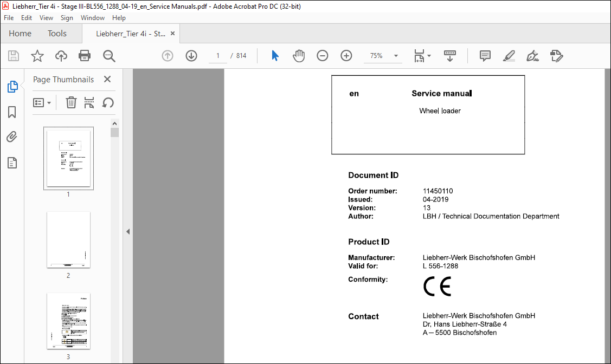Open the document layers panel icon

coord(12,162)
